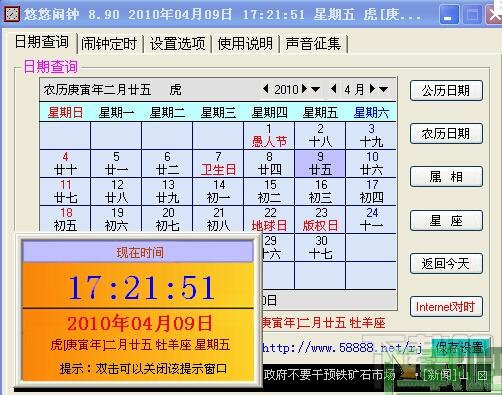The width and height of the screenshot is (502, 395).
Task: Go to previous year with left arrow
Action: (x=266, y=89)
